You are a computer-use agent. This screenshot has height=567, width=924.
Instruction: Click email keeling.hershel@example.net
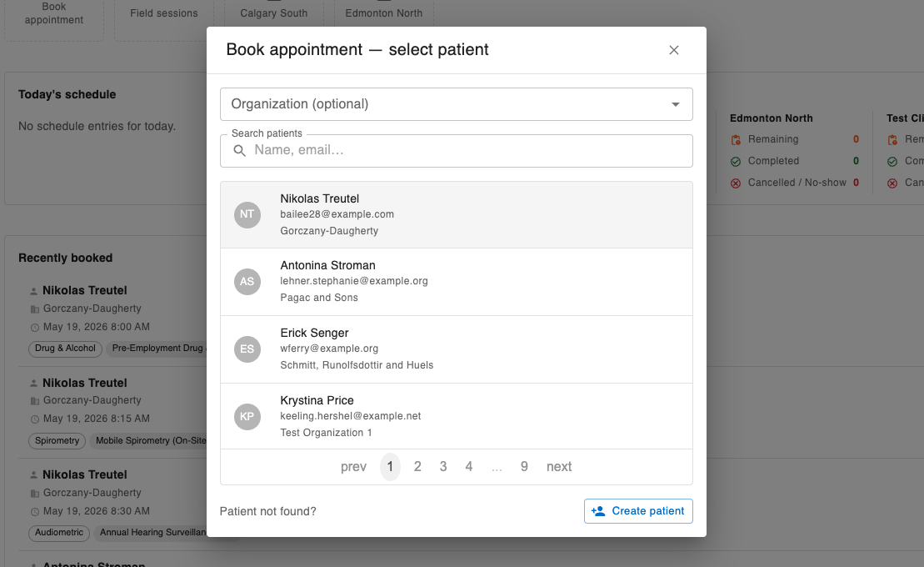coord(351,416)
